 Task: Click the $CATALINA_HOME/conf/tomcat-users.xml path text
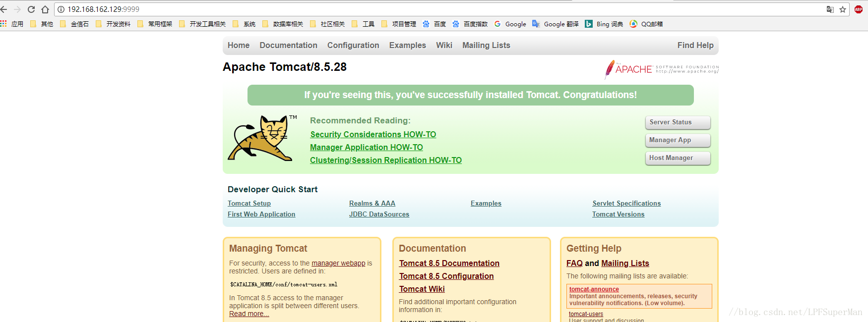coord(284,285)
